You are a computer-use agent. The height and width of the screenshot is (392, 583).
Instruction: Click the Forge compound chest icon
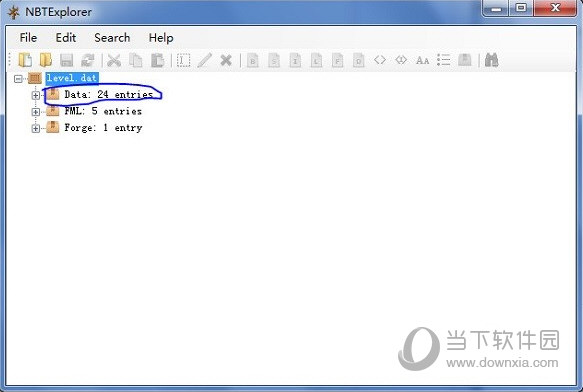coord(53,127)
